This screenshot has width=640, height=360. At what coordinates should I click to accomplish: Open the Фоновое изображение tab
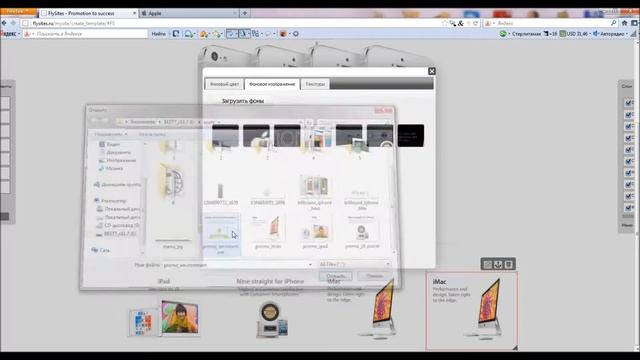pyautogui.click(x=272, y=84)
